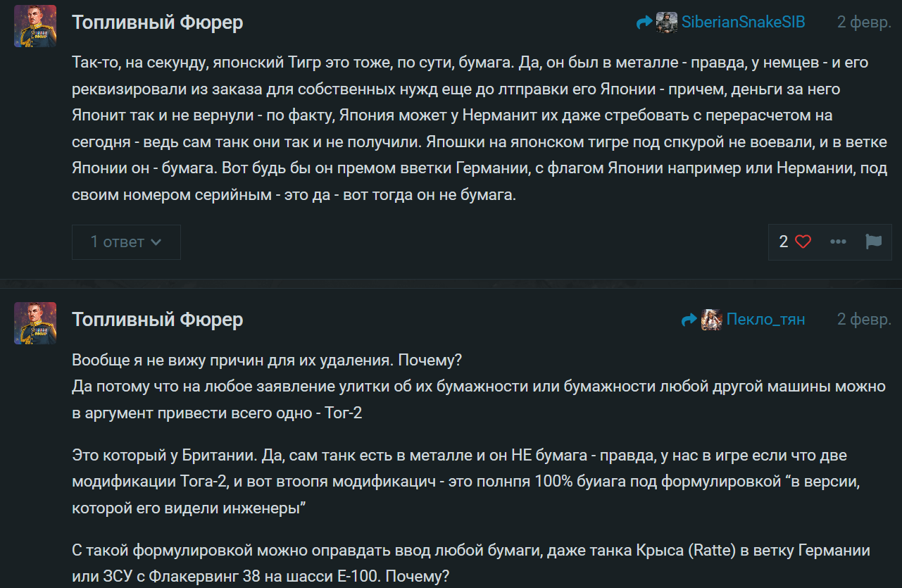The image size is (902, 588).
Task: Flag the first post by Топливный Фюрер
Action: point(873,242)
